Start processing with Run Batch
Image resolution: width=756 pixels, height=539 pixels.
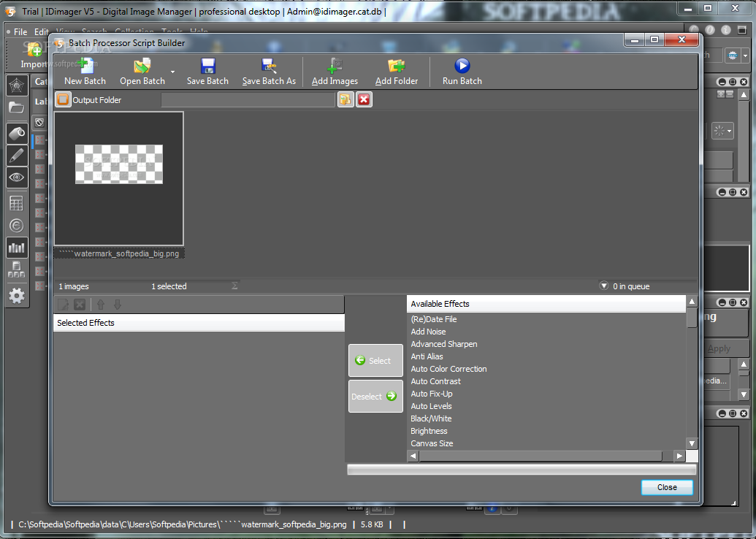462,72
